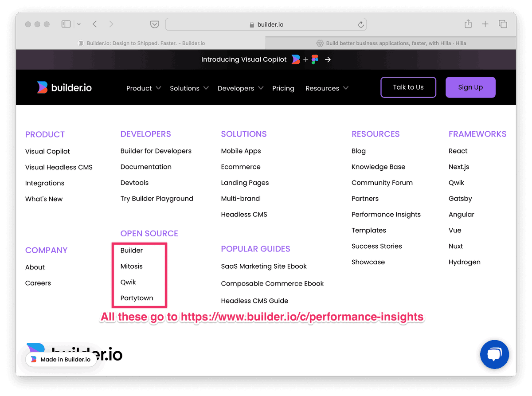Open the Knowledge Base link
The height and width of the screenshot is (396, 532).
378,167
